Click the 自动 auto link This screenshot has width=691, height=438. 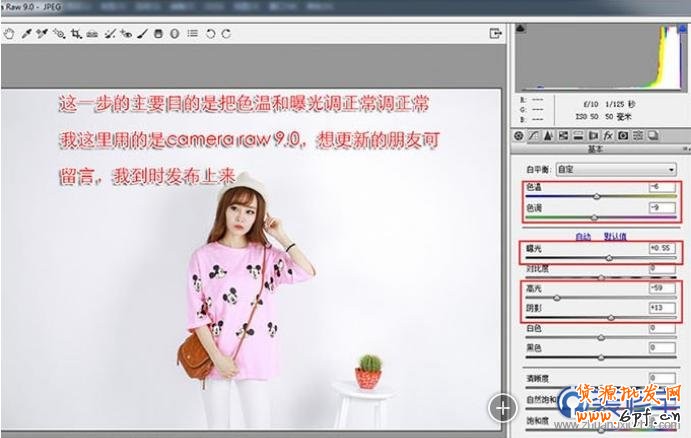coord(583,236)
